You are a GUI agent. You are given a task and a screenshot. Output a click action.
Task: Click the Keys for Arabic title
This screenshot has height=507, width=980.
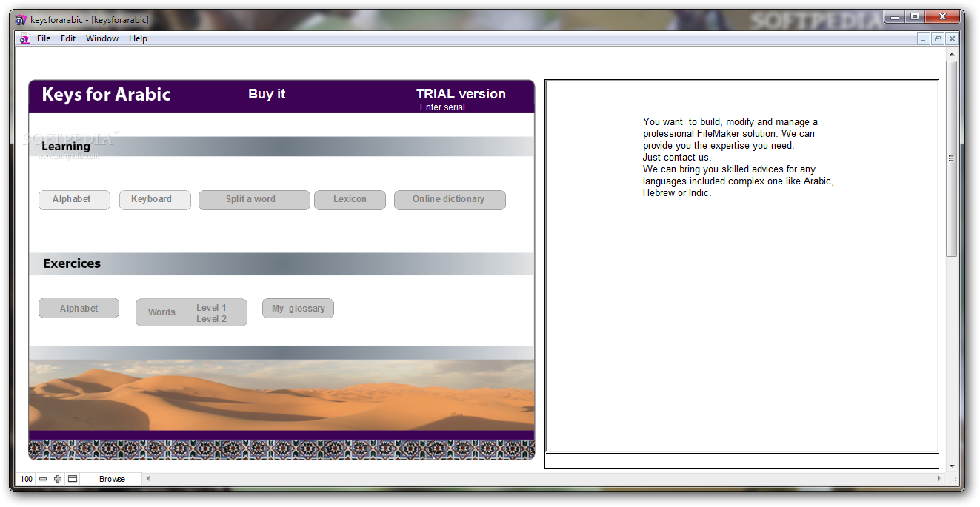[106, 94]
